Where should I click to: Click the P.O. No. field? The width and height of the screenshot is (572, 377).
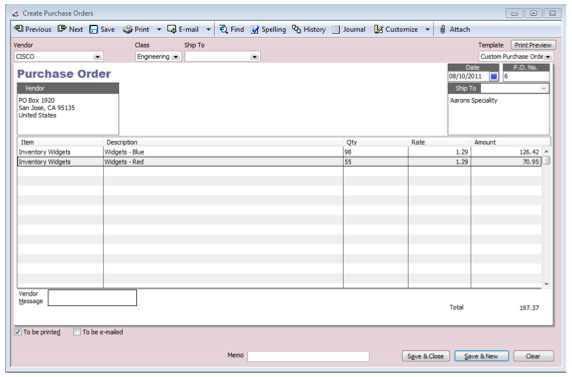click(526, 76)
